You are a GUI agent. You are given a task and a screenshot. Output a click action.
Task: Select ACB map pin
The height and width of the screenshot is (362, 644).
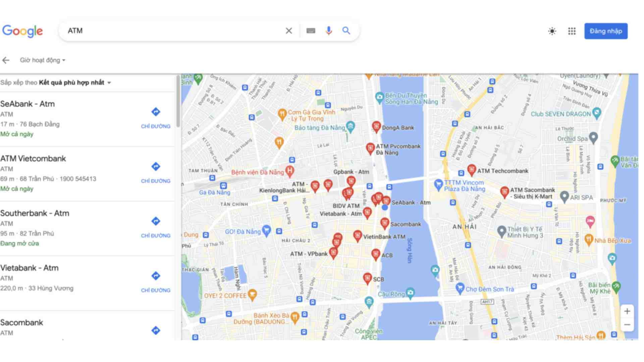tap(376, 254)
